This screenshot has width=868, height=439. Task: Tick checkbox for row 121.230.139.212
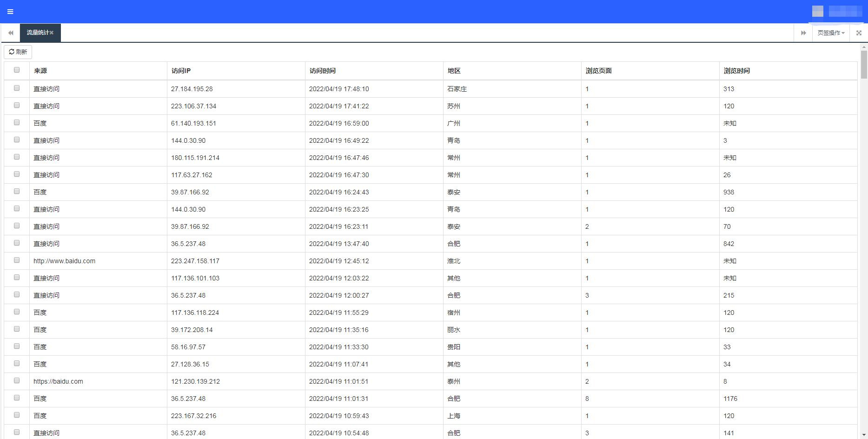click(x=17, y=380)
